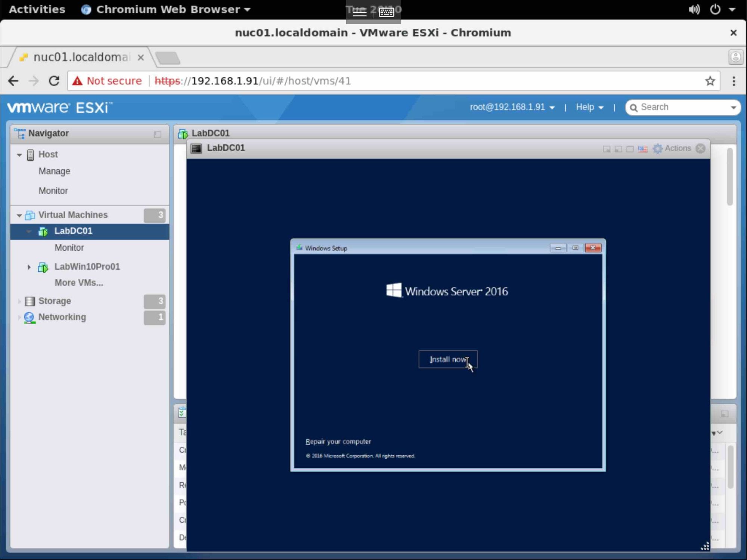Reload the ESXi page

coord(54,81)
